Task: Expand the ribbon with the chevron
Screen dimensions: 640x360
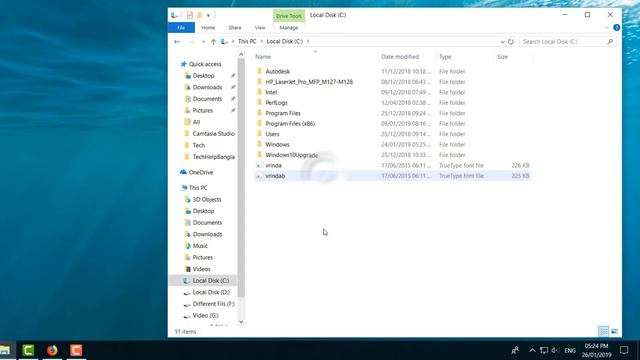Action: click(607, 28)
